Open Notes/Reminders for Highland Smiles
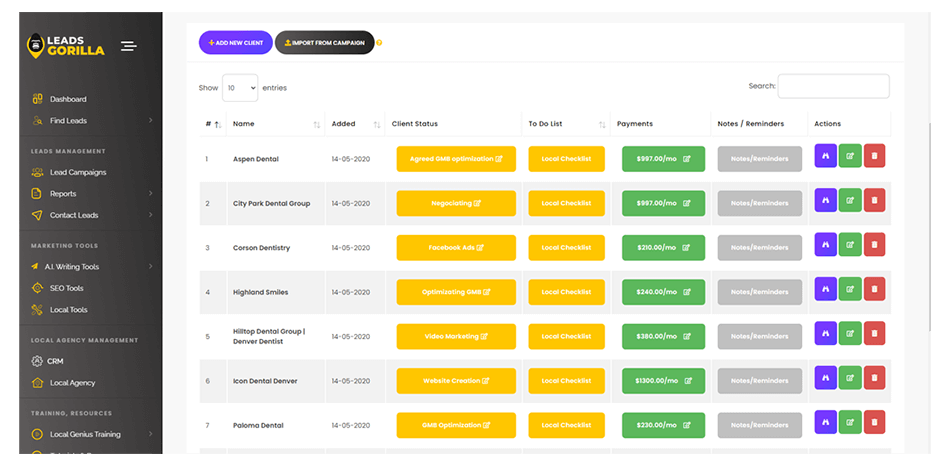 (760, 292)
